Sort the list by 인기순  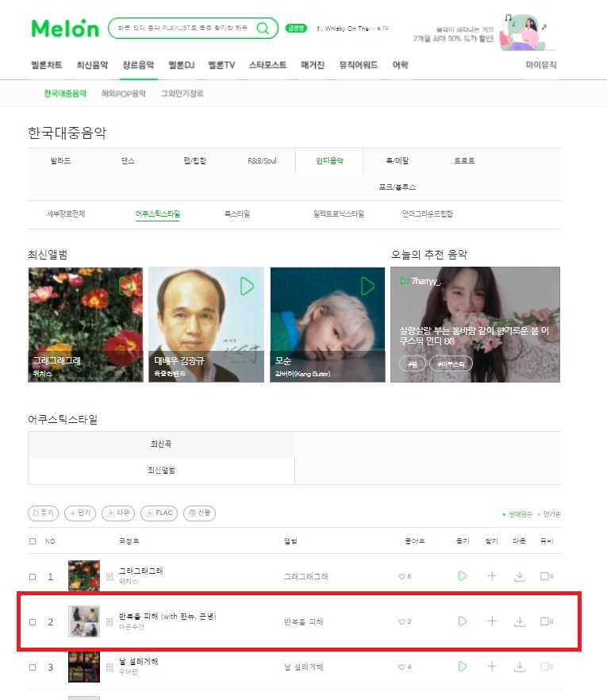click(x=551, y=514)
